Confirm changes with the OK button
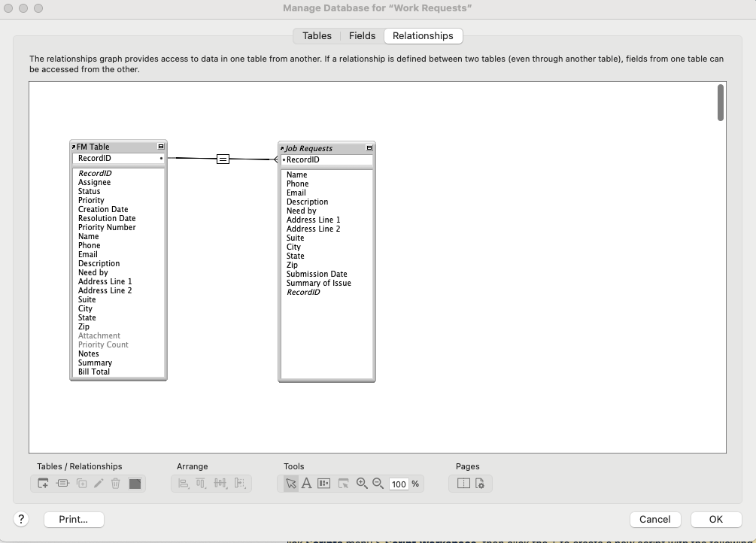756x543 pixels. coord(715,519)
